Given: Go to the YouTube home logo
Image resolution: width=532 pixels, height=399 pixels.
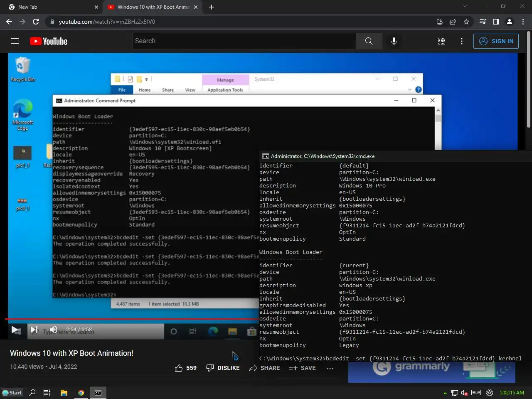Looking at the screenshot, I should point(49,41).
